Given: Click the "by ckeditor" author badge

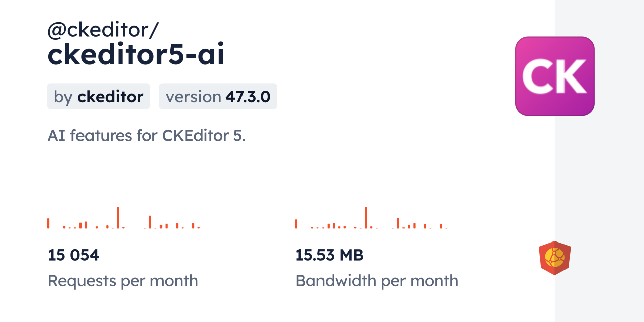Looking at the screenshot, I should (99, 96).
